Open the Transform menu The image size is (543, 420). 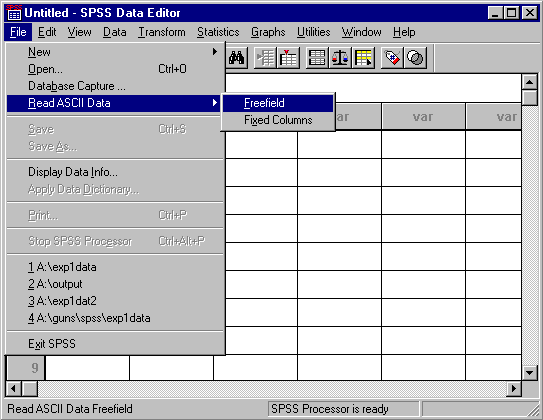(162, 32)
